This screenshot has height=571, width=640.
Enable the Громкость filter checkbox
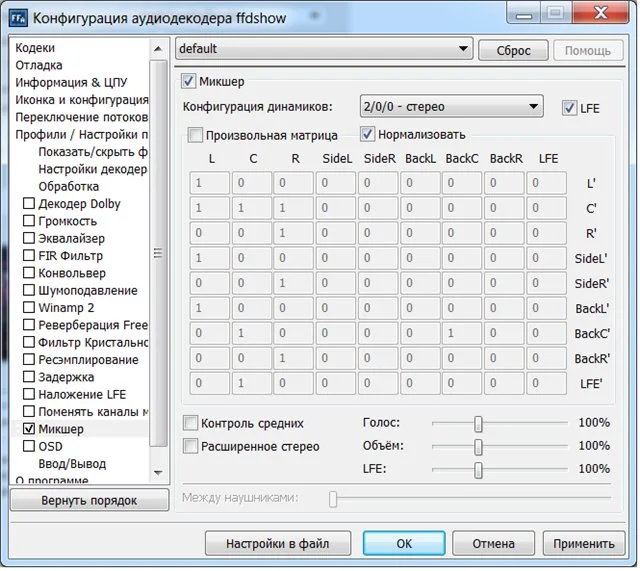pyautogui.click(x=29, y=221)
